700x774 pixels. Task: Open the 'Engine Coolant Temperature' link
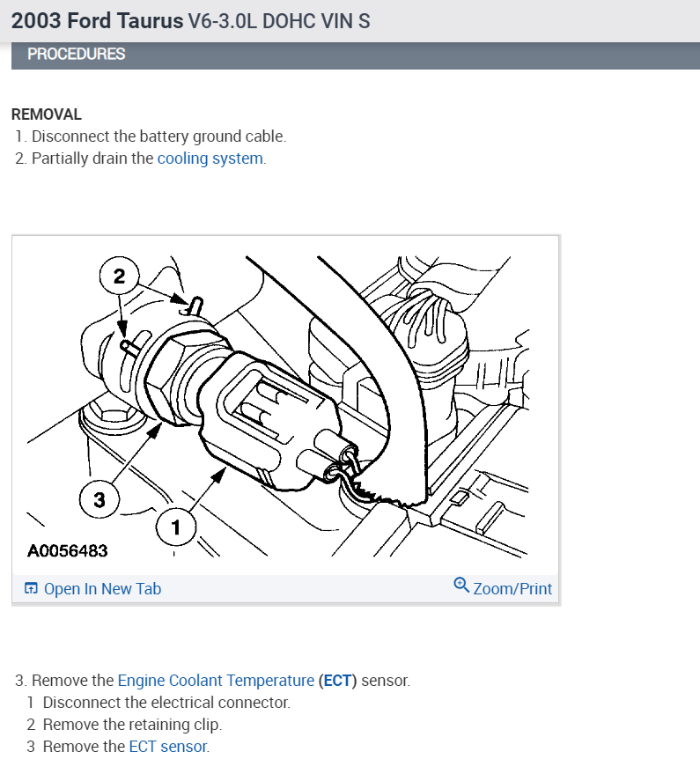tap(216, 680)
